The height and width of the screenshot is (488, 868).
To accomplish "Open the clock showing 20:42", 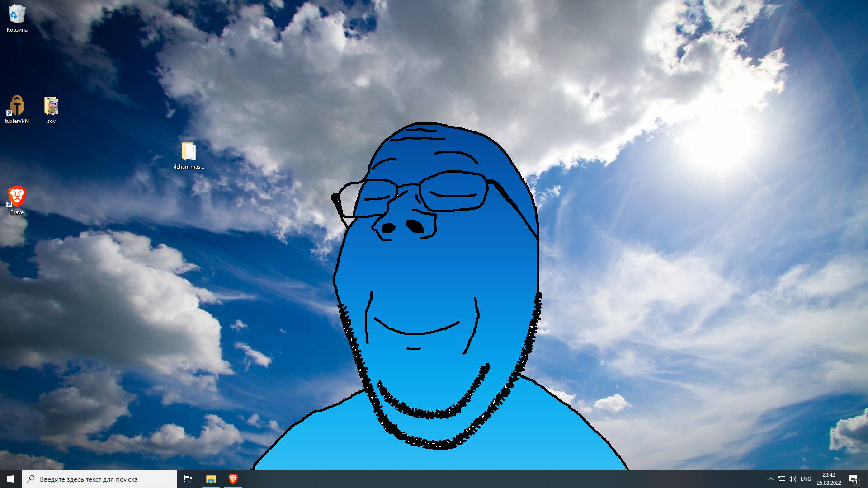I will coord(829,479).
